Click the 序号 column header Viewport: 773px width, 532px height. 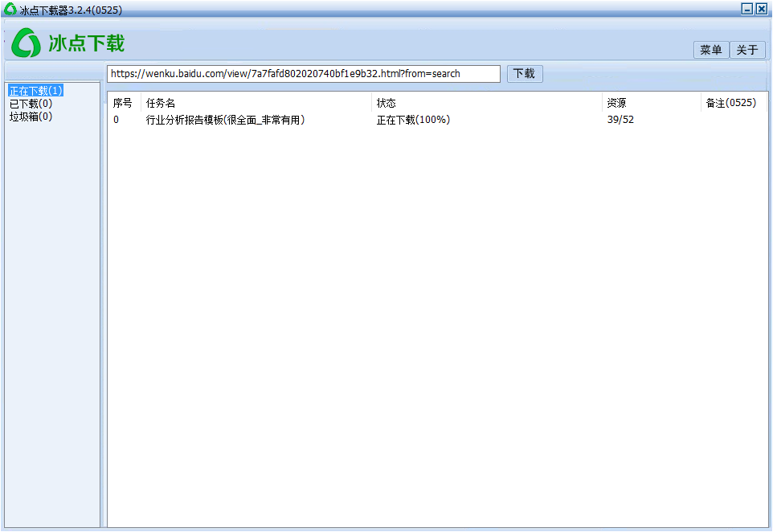123,103
